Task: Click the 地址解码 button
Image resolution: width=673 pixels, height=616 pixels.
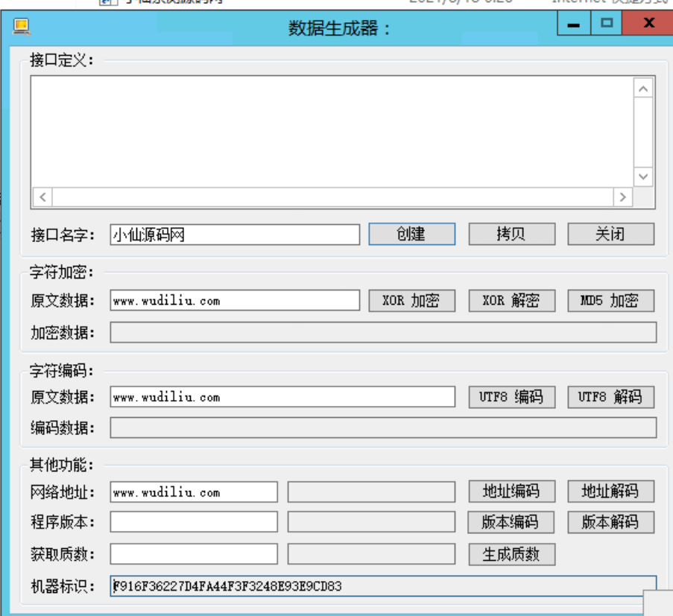Action: click(610, 491)
